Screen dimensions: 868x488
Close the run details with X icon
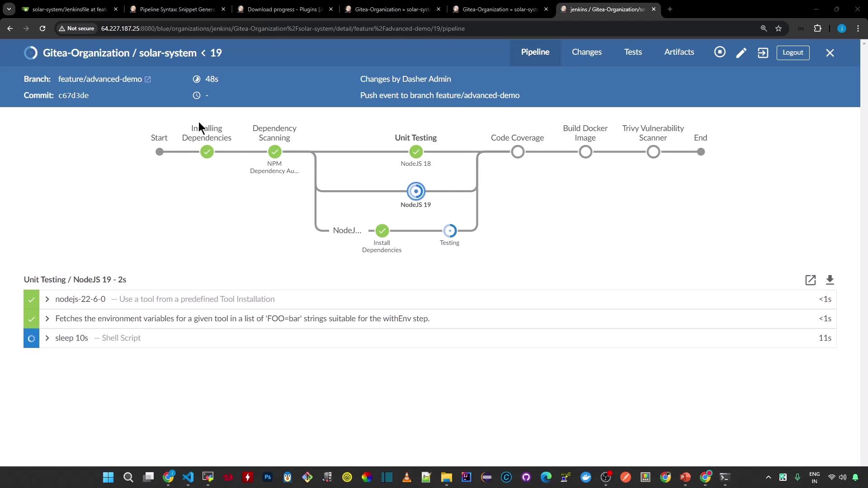[830, 53]
